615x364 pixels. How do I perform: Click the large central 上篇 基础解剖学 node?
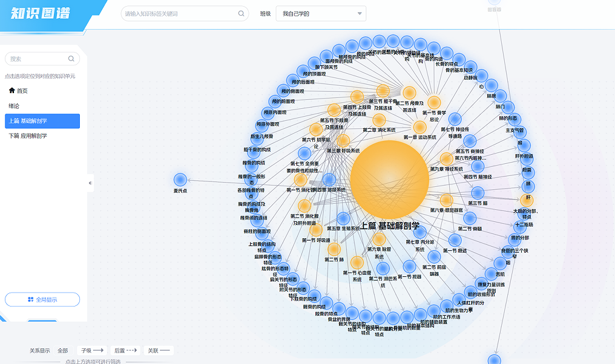coord(389,180)
